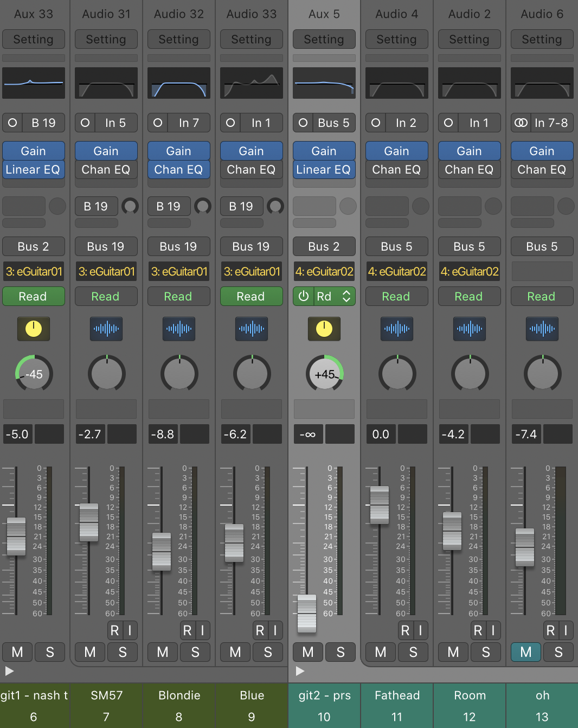Click the pan knob showing +45
This screenshot has height=728, width=578.
pos(324,373)
